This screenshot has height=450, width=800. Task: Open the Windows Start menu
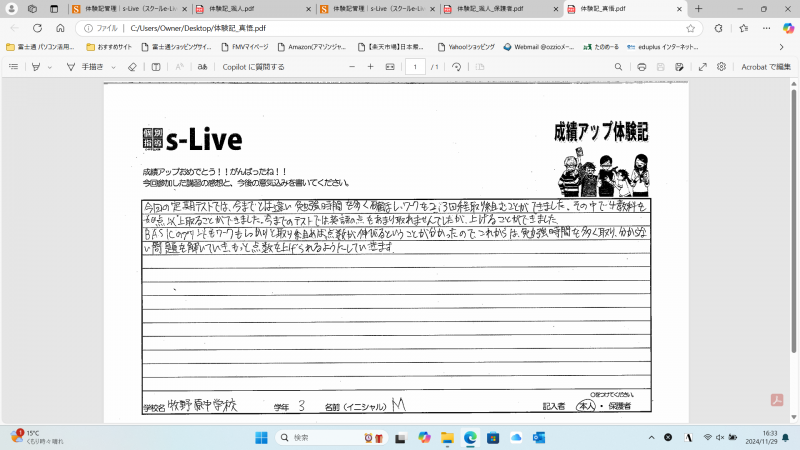[x=261, y=438]
